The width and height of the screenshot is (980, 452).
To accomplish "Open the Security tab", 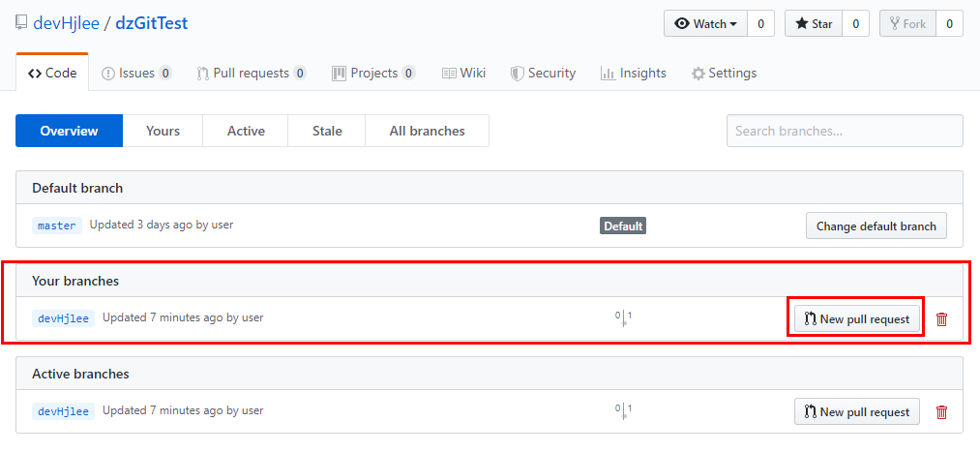I will tap(543, 74).
